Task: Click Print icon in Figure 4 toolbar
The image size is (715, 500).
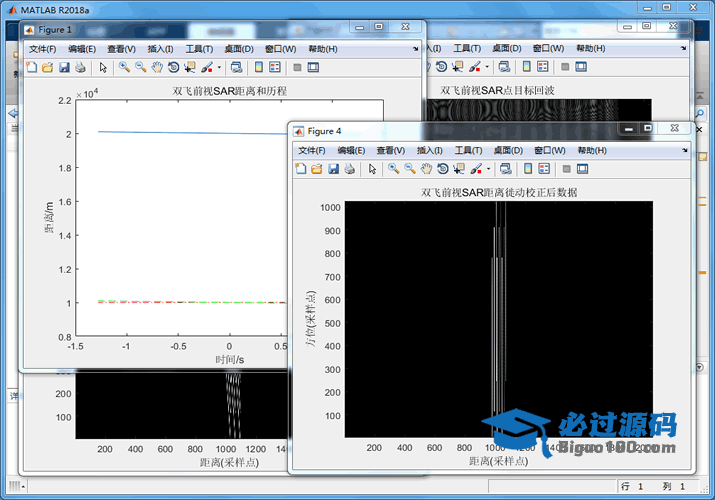Action: (x=349, y=169)
